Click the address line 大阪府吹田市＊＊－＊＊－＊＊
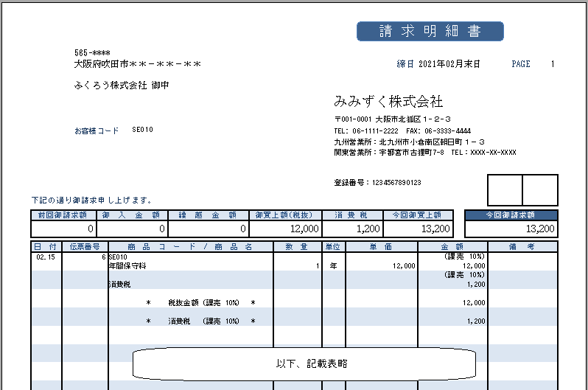This screenshot has width=588, height=390. coord(138,64)
